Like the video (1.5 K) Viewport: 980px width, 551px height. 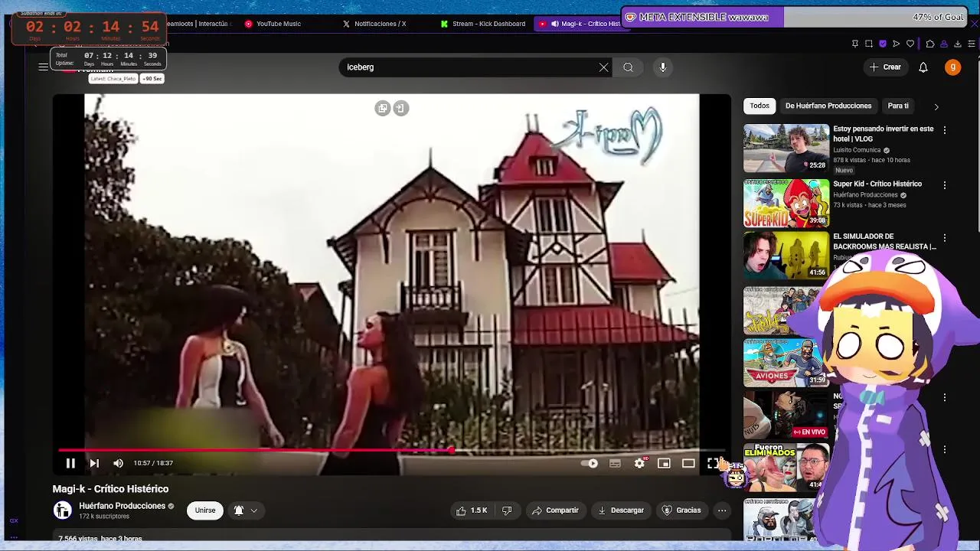click(x=472, y=510)
